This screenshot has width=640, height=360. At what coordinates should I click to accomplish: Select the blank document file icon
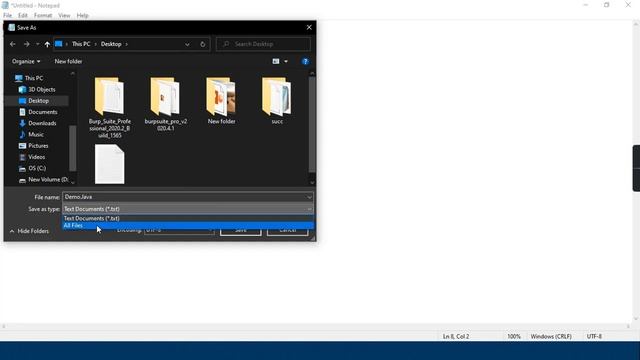[x=109, y=164]
